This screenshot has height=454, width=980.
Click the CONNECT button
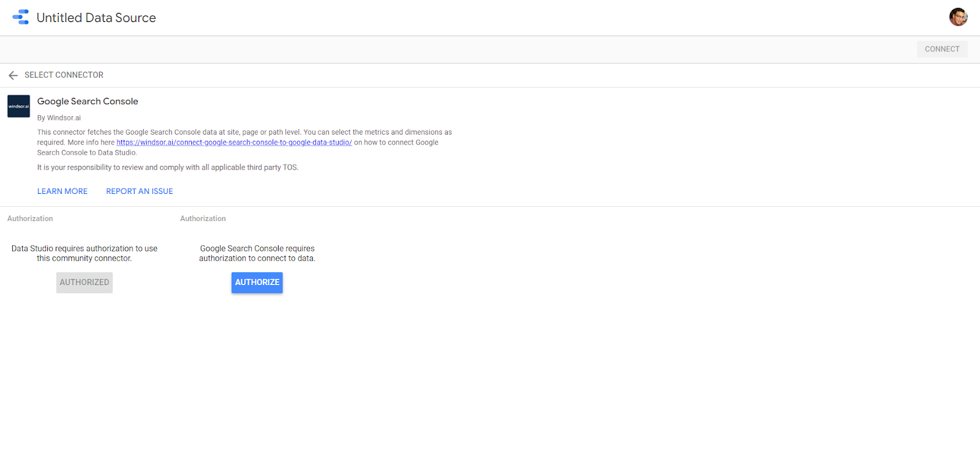(x=942, y=49)
